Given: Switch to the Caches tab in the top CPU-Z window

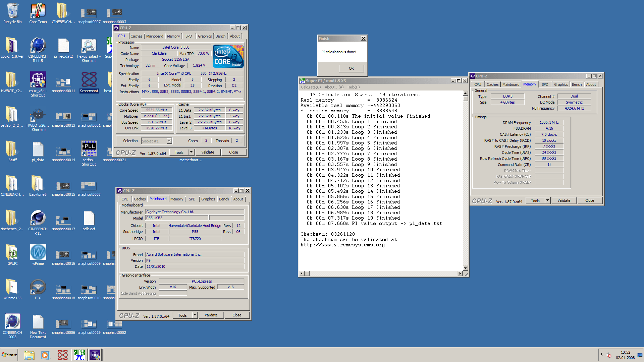Looking at the screenshot, I should pyautogui.click(x=137, y=36).
